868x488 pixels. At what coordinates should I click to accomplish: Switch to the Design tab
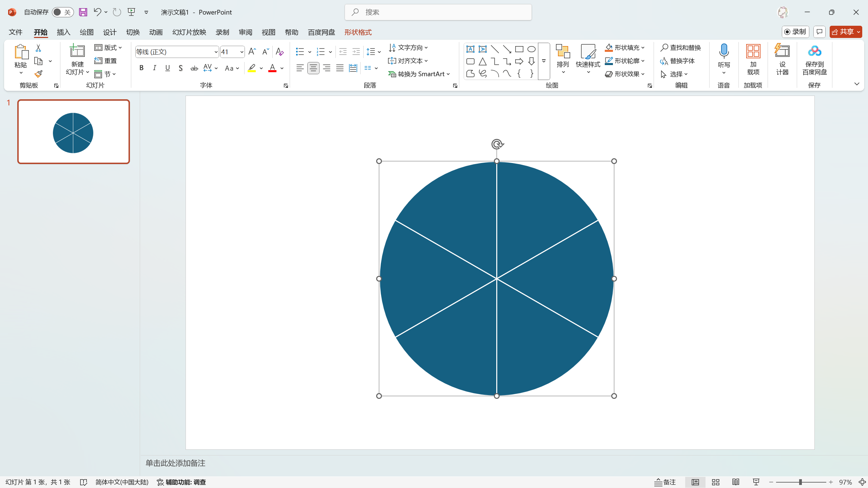coord(110,32)
